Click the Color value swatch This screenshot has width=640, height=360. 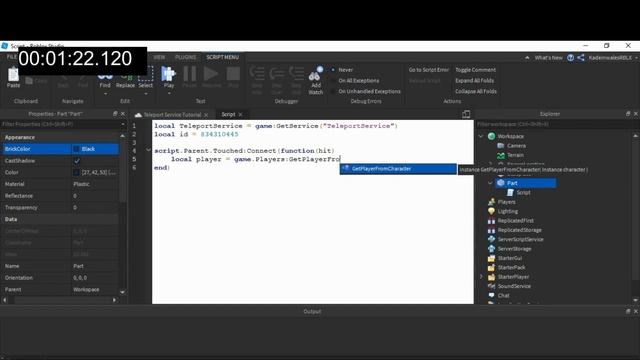pos(76,173)
